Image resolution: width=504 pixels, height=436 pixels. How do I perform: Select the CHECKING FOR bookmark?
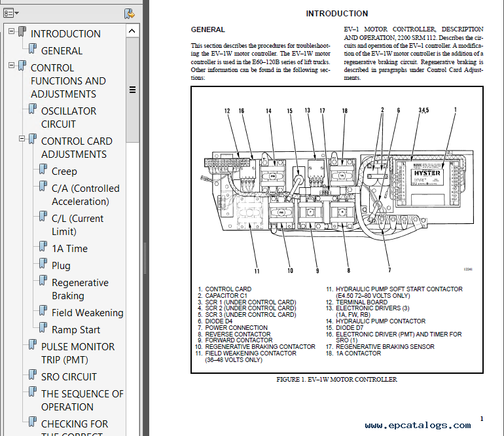click(75, 427)
